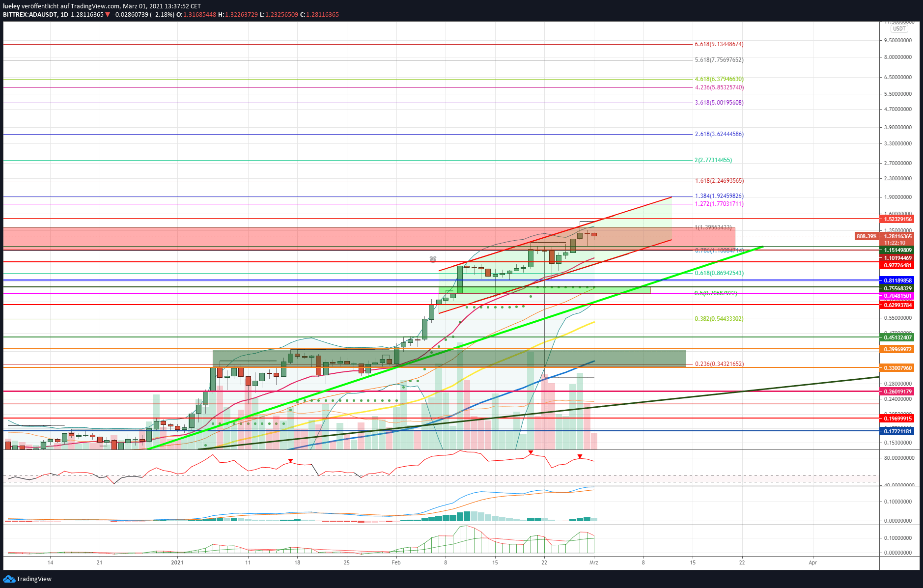This screenshot has height=588, width=923.
Task: Click the TradingView text beside the logo
Action: (x=34, y=579)
